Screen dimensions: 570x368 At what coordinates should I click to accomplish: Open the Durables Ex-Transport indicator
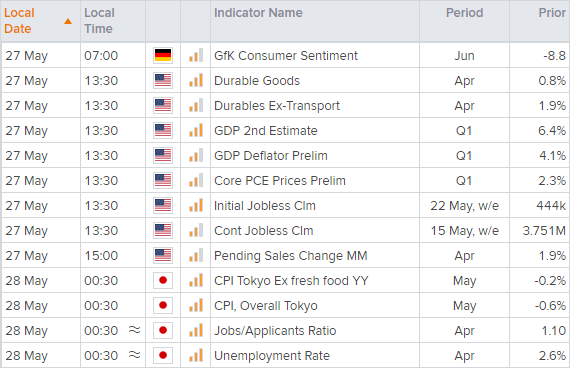[x=277, y=106]
